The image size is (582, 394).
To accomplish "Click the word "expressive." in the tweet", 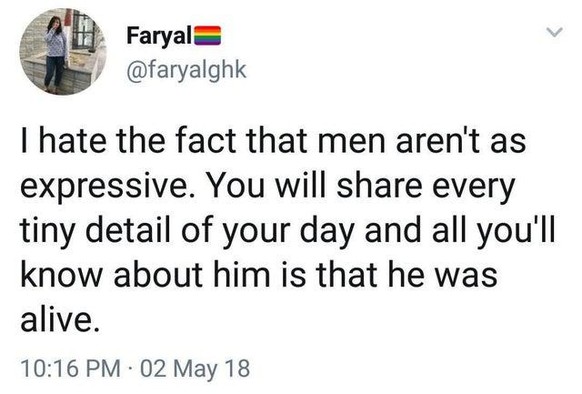I will pos(105,186).
